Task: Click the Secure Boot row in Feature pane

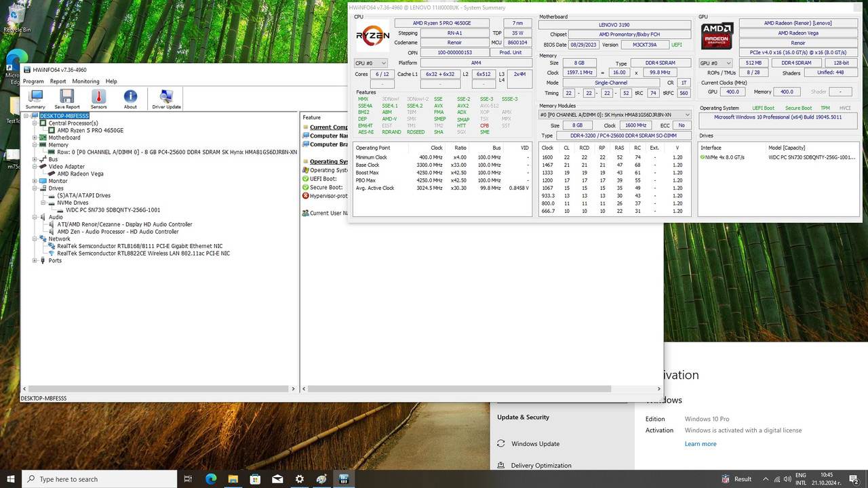Action: (323, 188)
